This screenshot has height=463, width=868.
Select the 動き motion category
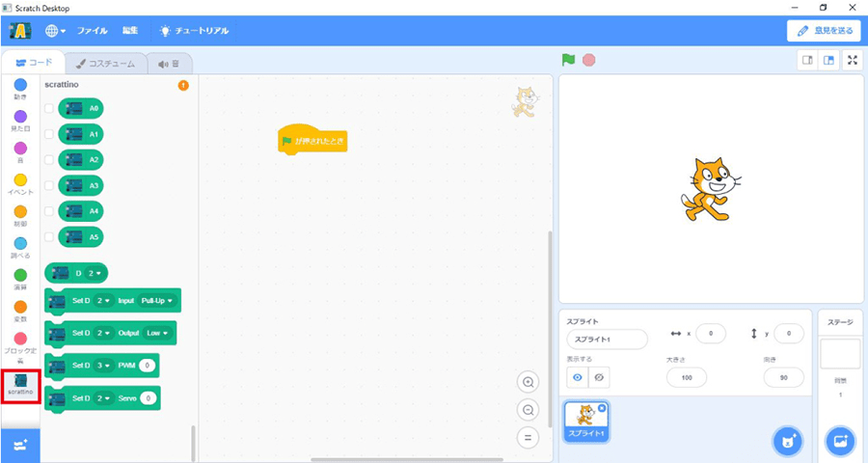tap(20, 89)
